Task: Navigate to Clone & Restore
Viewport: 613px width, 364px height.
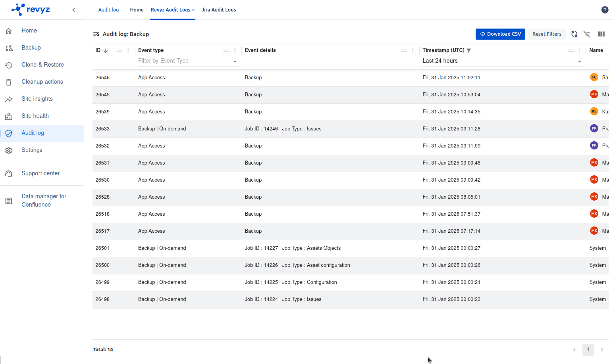Action: click(x=42, y=65)
